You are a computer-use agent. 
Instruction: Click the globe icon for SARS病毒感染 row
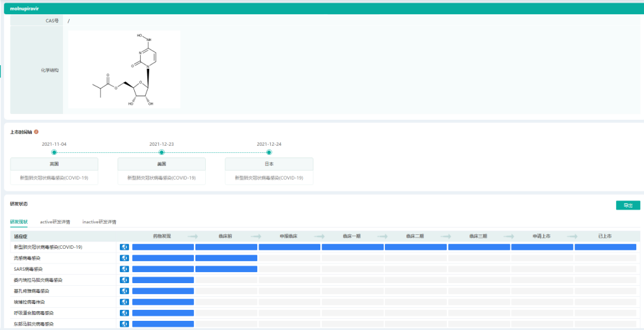124,269
